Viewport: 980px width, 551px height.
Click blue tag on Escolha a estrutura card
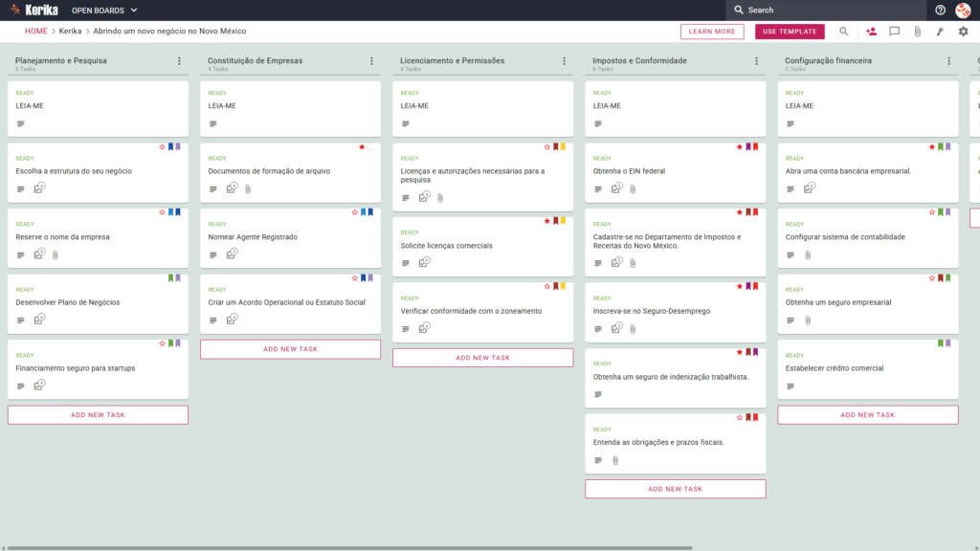click(x=170, y=146)
